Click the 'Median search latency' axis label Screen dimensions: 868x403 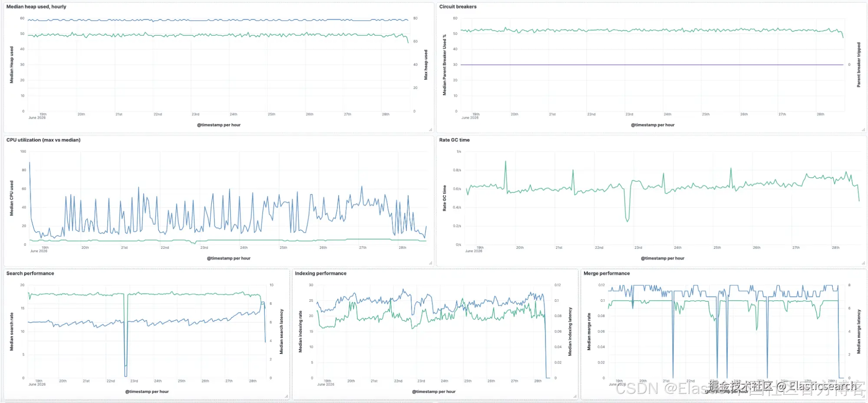click(x=281, y=331)
